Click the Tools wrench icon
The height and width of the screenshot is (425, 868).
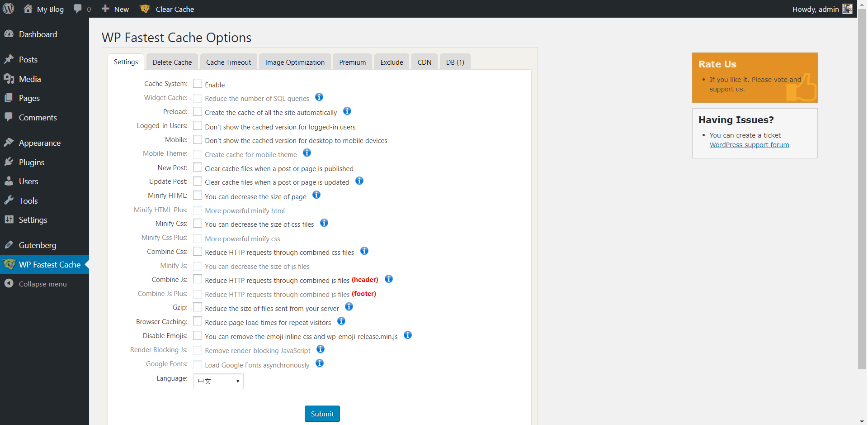9,201
